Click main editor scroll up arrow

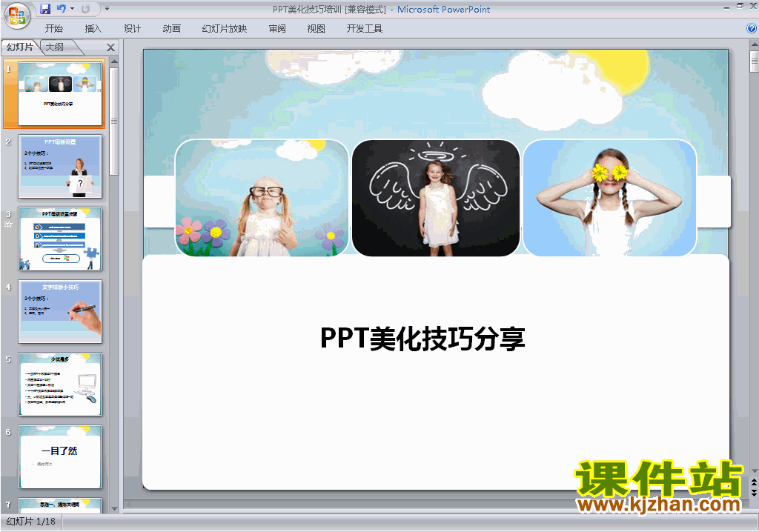[x=754, y=45]
